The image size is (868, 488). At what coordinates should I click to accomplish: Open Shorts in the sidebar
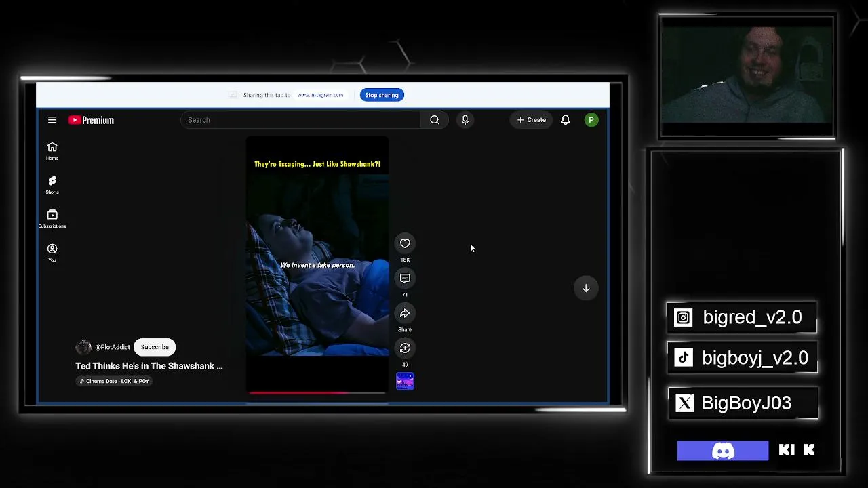tap(52, 185)
